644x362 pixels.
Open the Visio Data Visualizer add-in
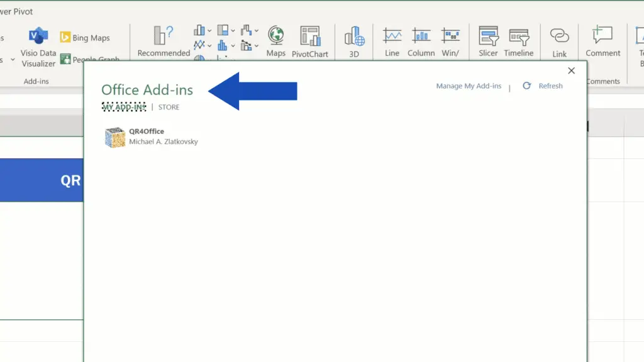point(38,46)
